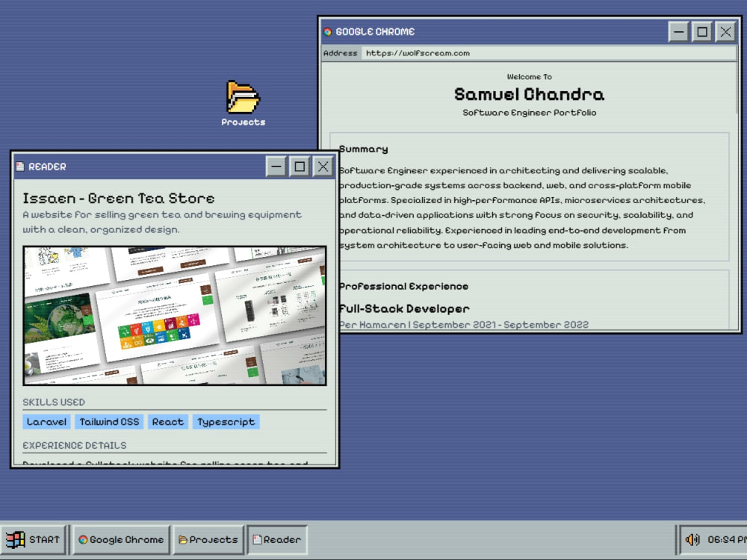Click the volume speaker icon in tray
This screenshot has height=560, width=747.
[x=692, y=540]
